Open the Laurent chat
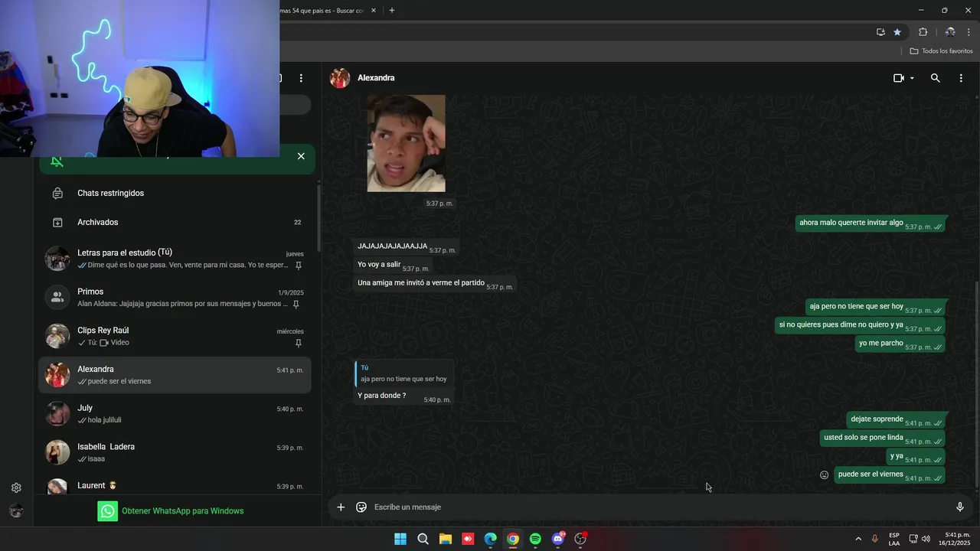This screenshot has width=980, height=551. coord(175,485)
